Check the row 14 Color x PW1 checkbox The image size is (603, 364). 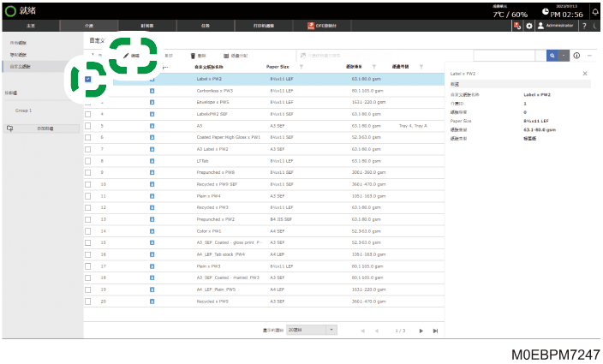[x=88, y=231]
